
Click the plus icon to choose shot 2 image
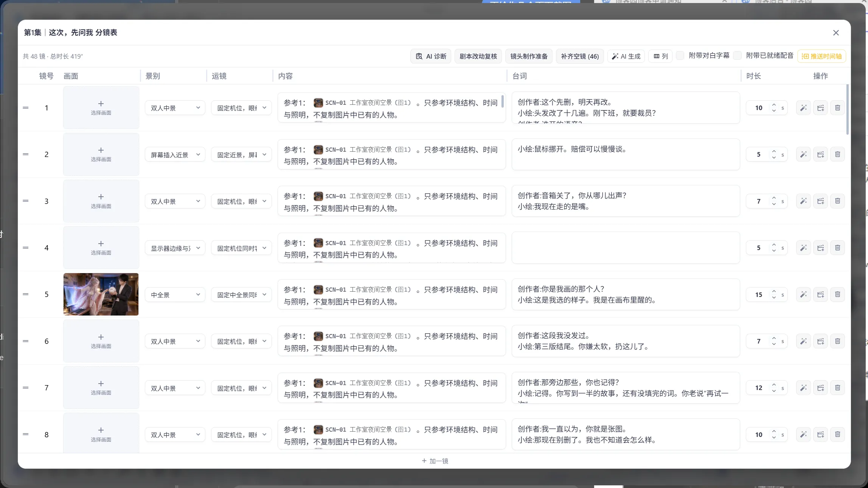pos(101,150)
